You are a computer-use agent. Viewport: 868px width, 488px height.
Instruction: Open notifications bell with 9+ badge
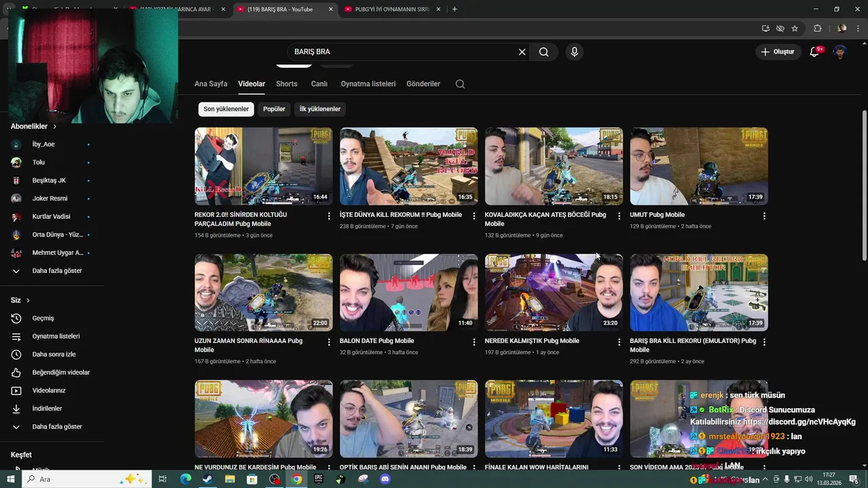point(815,52)
